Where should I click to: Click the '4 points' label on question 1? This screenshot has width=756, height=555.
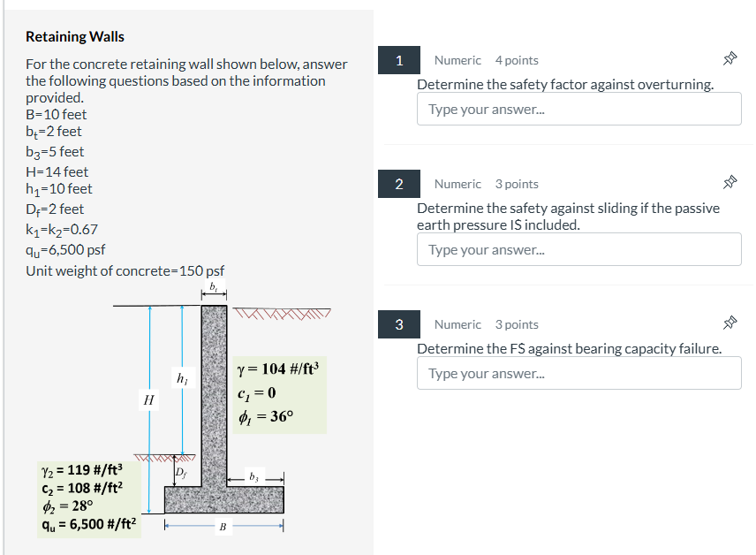point(517,60)
